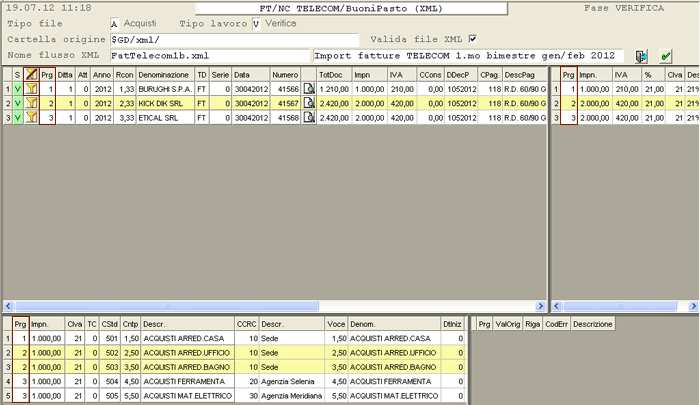This screenshot has width=700, height=405.
Task: Click the exit door icon
Action: (x=641, y=56)
